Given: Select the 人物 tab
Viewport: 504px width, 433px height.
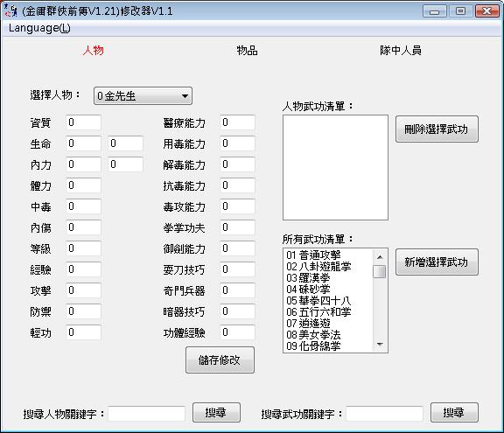Looking at the screenshot, I should [x=94, y=51].
